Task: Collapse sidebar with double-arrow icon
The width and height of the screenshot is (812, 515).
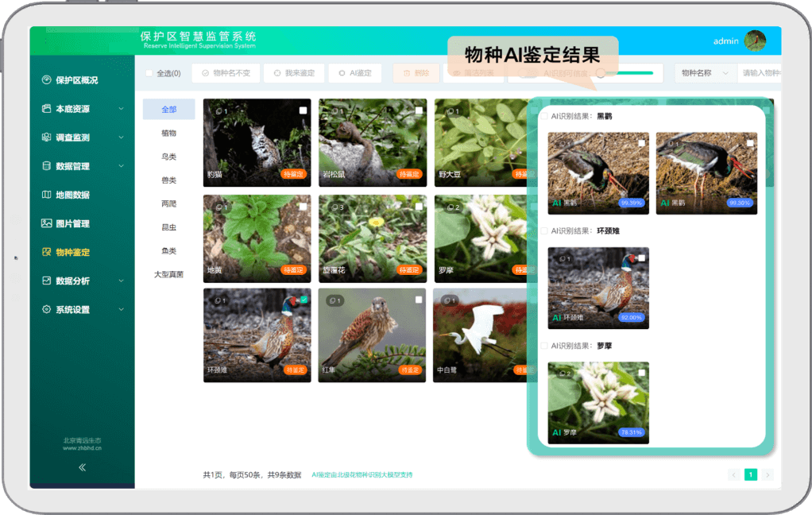Action: point(82,467)
